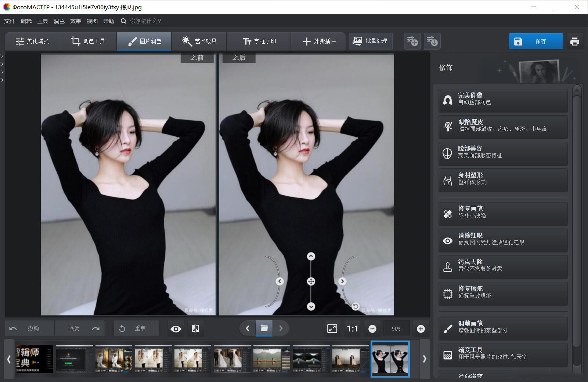Switch zoom to 1:1 view
The width and height of the screenshot is (588, 382).
[x=352, y=328]
